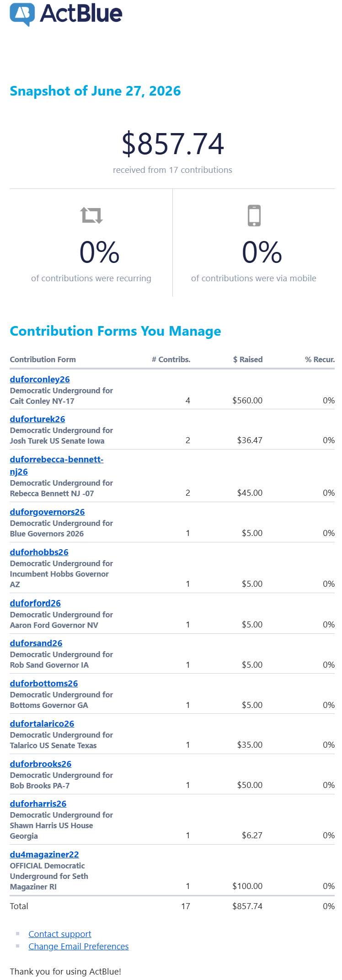This screenshot has width=342, height=980.
Task: Open the duforgovernors26 form link
Action: coord(48,512)
